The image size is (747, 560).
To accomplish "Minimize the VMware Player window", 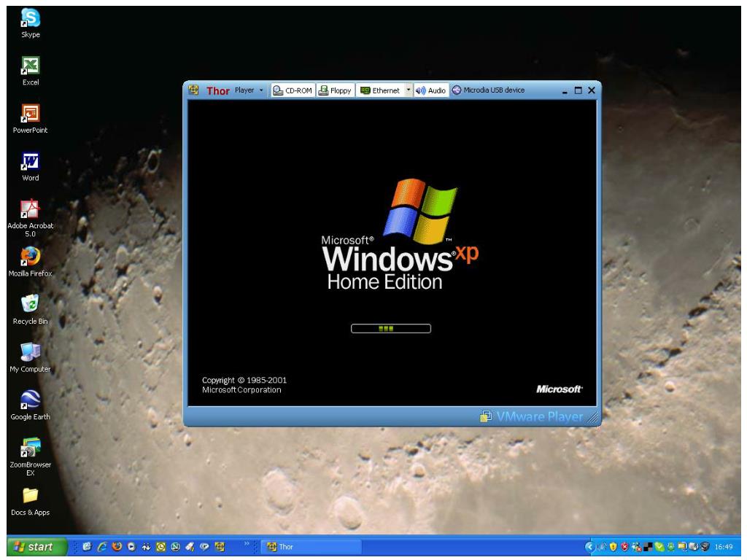I will click(x=565, y=90).
